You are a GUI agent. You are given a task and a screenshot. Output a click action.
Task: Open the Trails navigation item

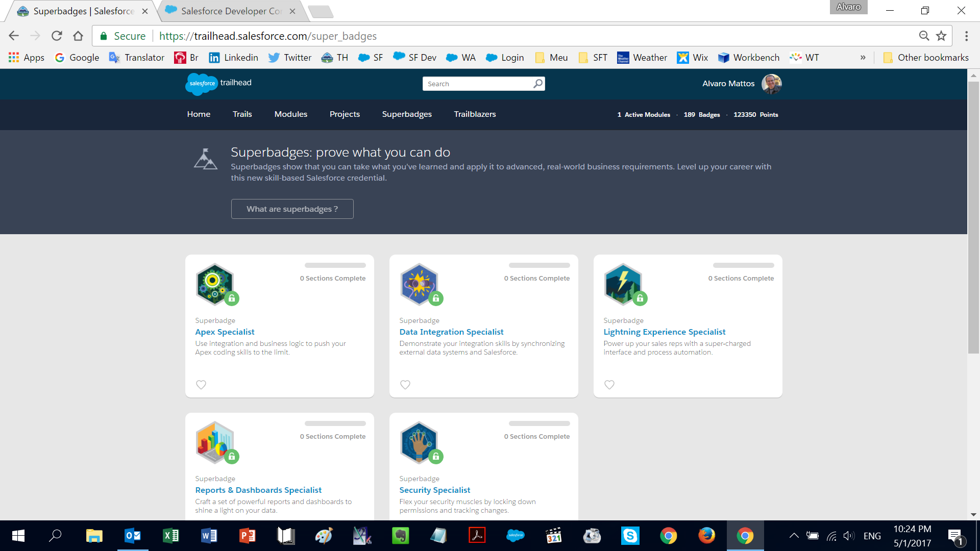click(x=242, y=114)
